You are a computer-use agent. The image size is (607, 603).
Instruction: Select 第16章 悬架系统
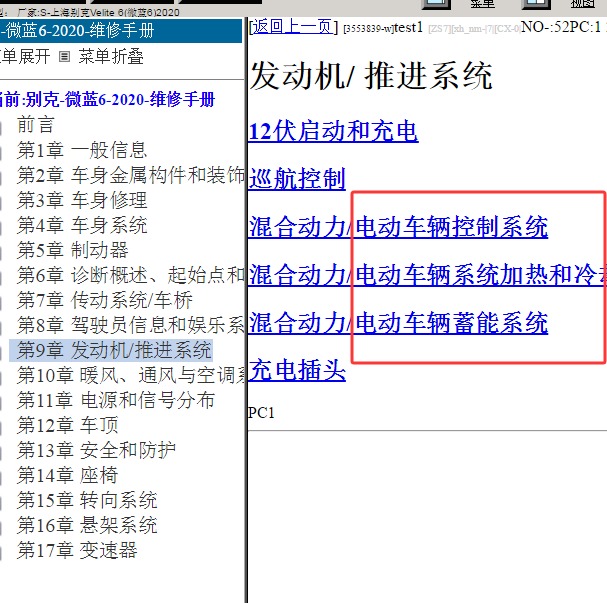tap(87, 525)
